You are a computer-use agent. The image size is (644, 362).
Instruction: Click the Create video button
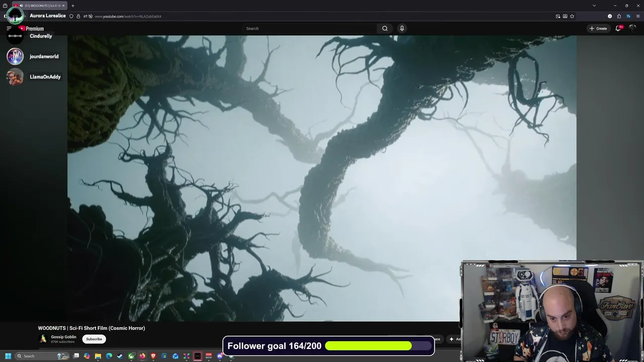tap(598, 29)
